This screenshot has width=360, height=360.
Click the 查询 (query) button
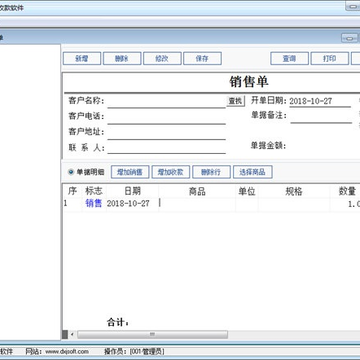[x=289, y=58]
